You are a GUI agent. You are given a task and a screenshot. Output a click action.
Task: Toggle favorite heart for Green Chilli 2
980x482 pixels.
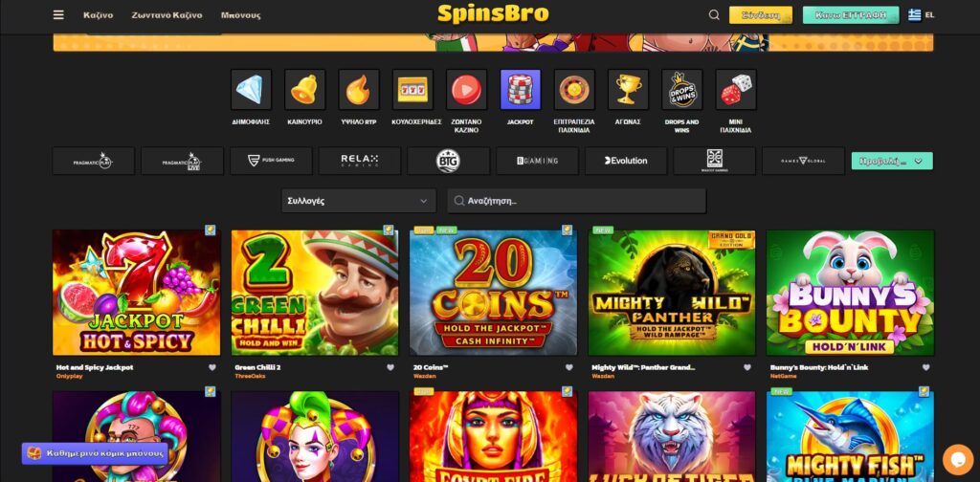(x=390, y=368)
